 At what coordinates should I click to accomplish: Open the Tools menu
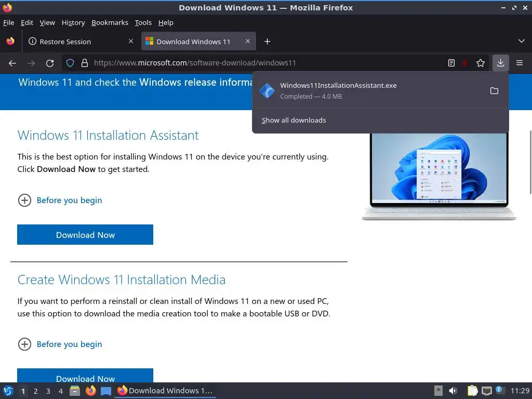(x=143, y=23)
